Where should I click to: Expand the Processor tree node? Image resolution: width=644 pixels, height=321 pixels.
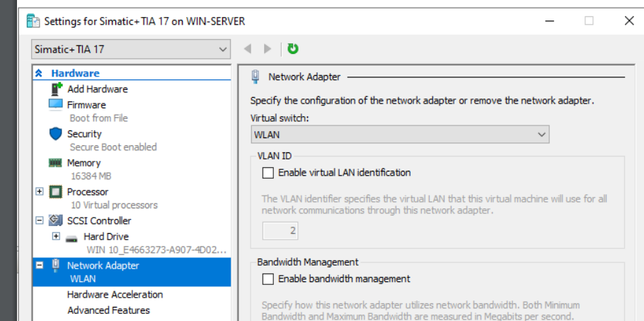[x=40, y=192]
